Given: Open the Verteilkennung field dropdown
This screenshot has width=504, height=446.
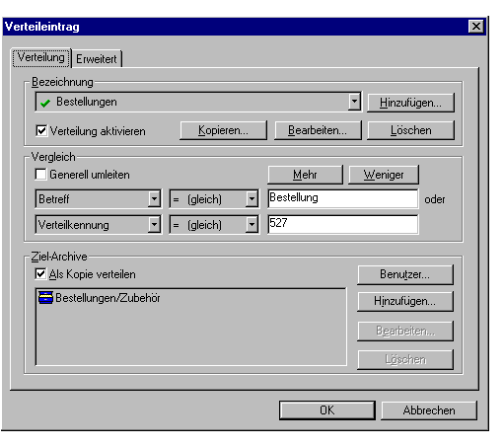Looking at the screenshot, I should coord(154,225).
